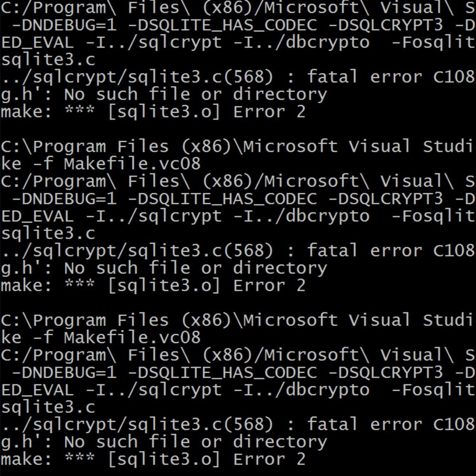
Task: Click the last "make: *** [sqlite3.o] Error 2" line
Action: (x=152, y=459)
